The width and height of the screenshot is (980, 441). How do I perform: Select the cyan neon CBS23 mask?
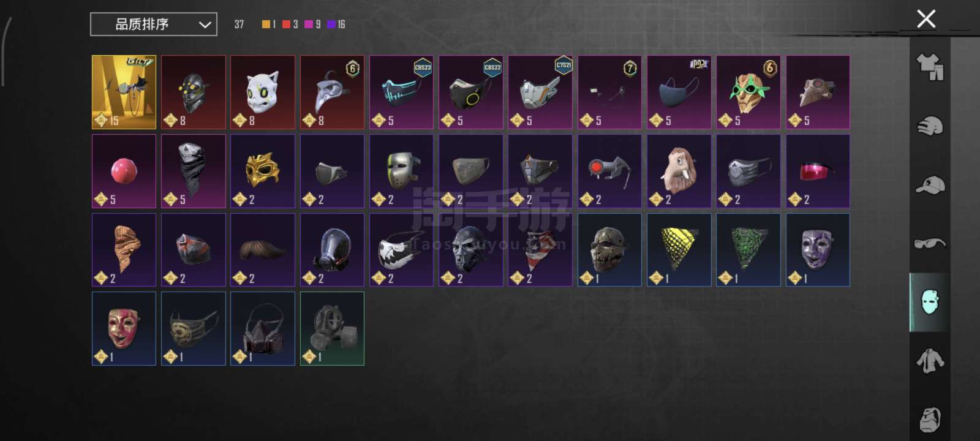pos(401,92)
